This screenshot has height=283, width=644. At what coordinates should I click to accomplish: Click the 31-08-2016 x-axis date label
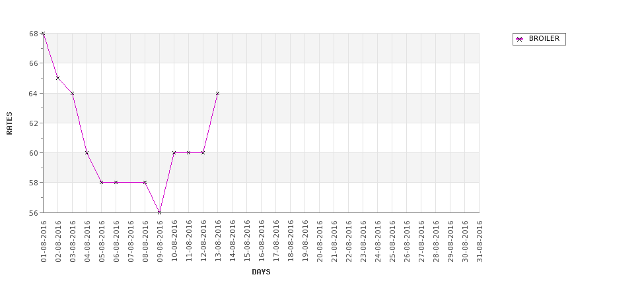(480, 241)
